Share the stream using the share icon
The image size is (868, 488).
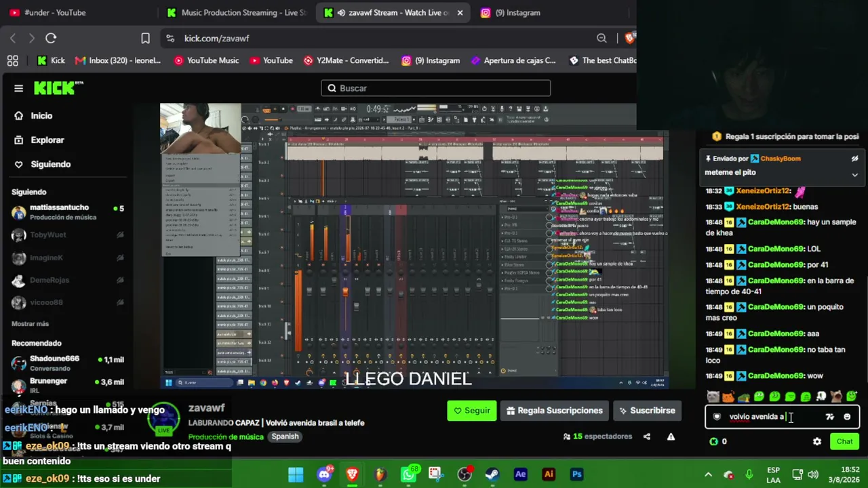[x=647, y=436]
